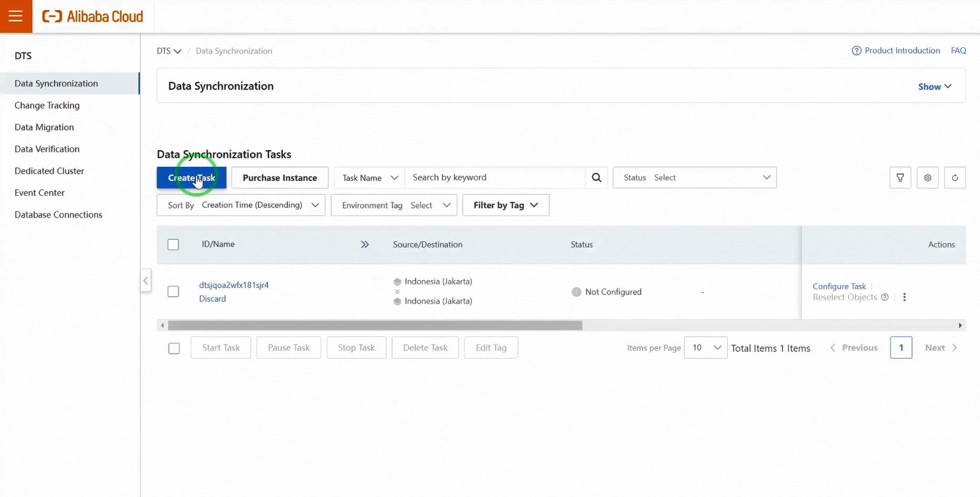The image size is (980, 497).
Task: Click the Edit Tag button
Action: pyautogui.click(x=491, y=348)
